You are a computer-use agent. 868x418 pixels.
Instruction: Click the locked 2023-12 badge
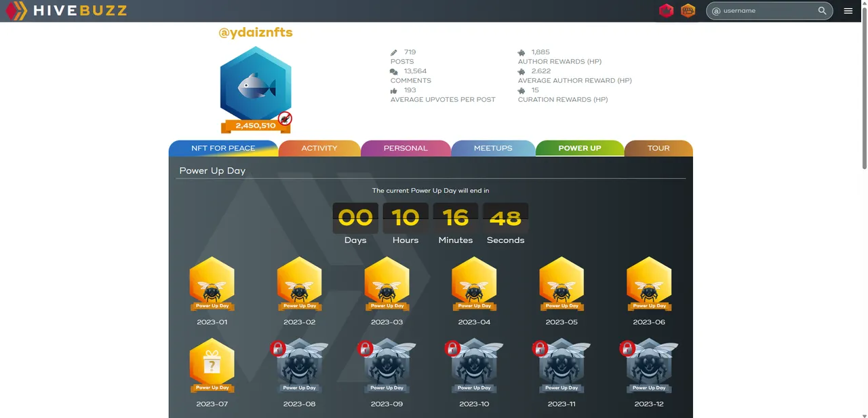(x=649, y=366)
